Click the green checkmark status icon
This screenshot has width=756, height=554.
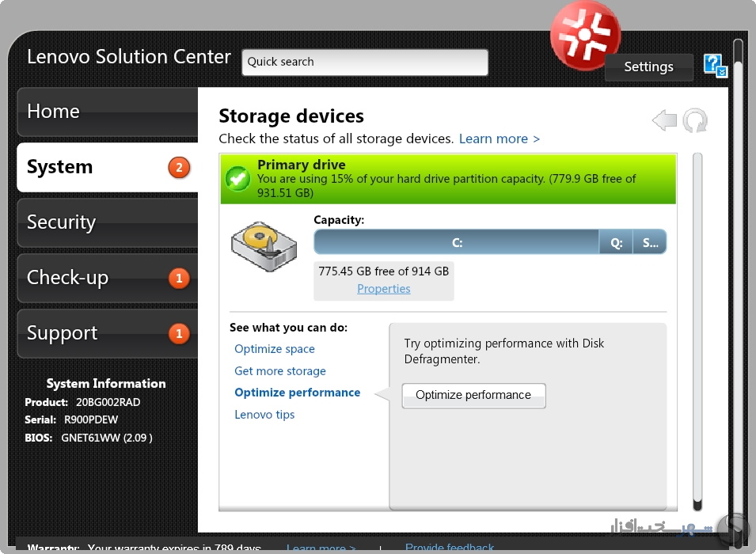[237, 179]
